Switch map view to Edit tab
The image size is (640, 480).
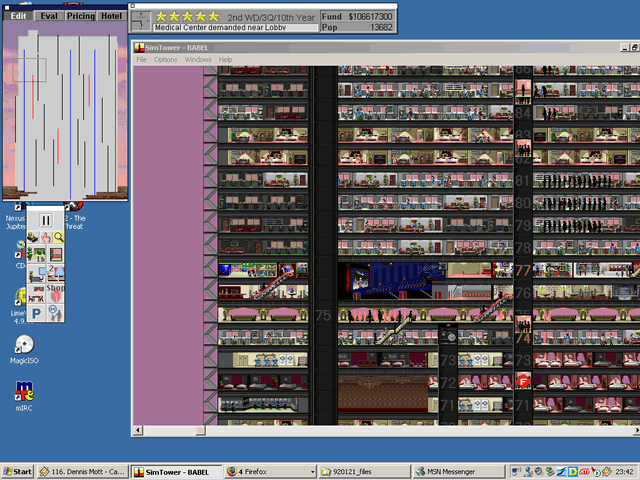click(x=17, y=16)
